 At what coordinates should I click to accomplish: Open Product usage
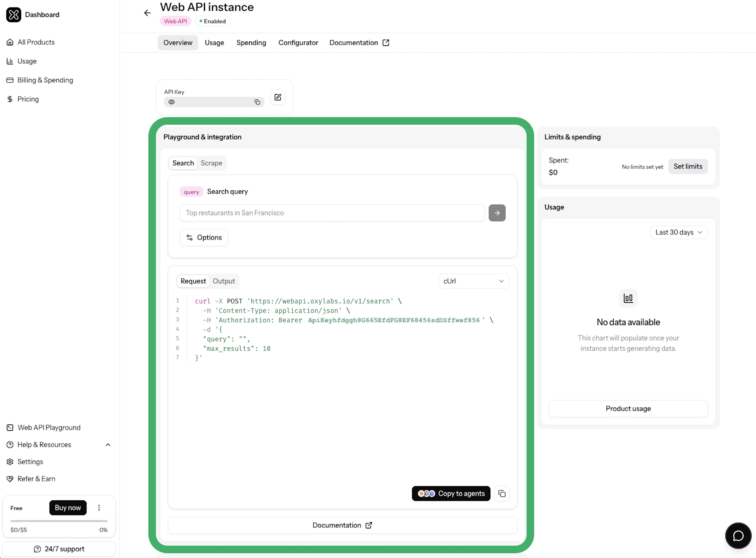click(x=628, y=409)
